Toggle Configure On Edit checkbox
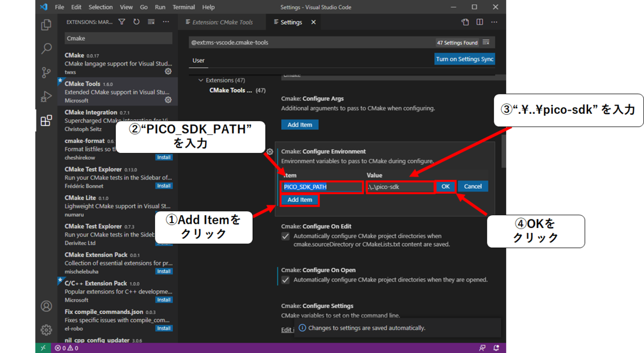Image resolution: width=644 pixels, height=353 pixels. (x=286, y=236)
